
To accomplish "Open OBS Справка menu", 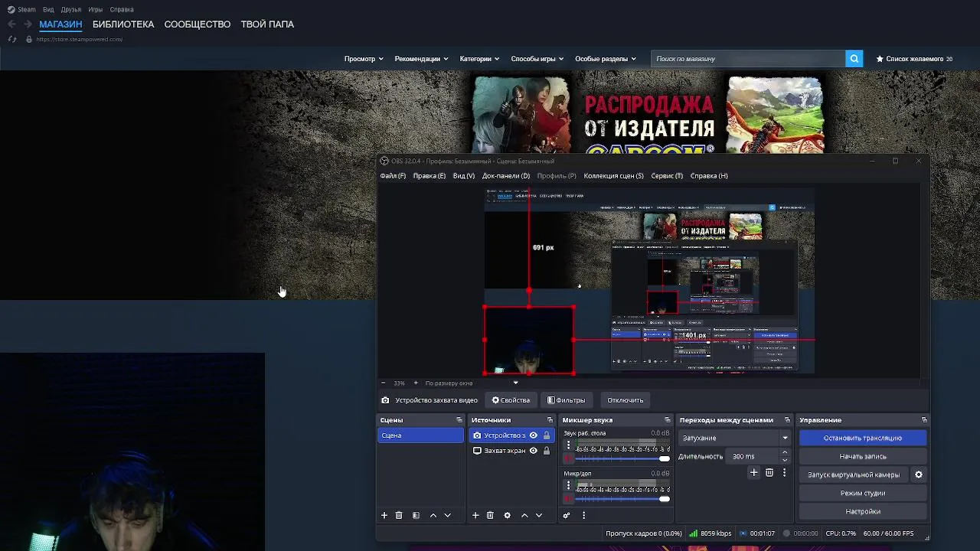I will 709,176.
